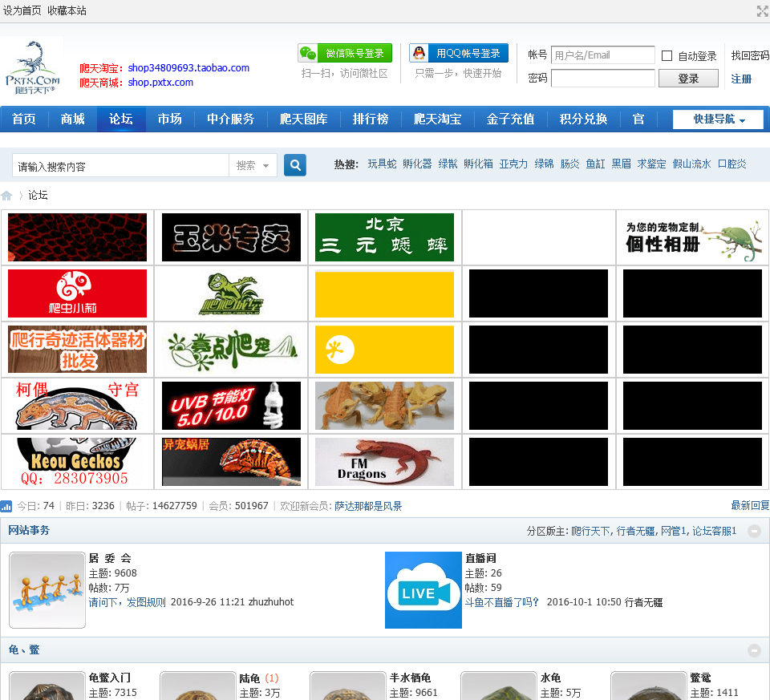Open the 金子充值 nav tab
770x700 pixels.
511,119
